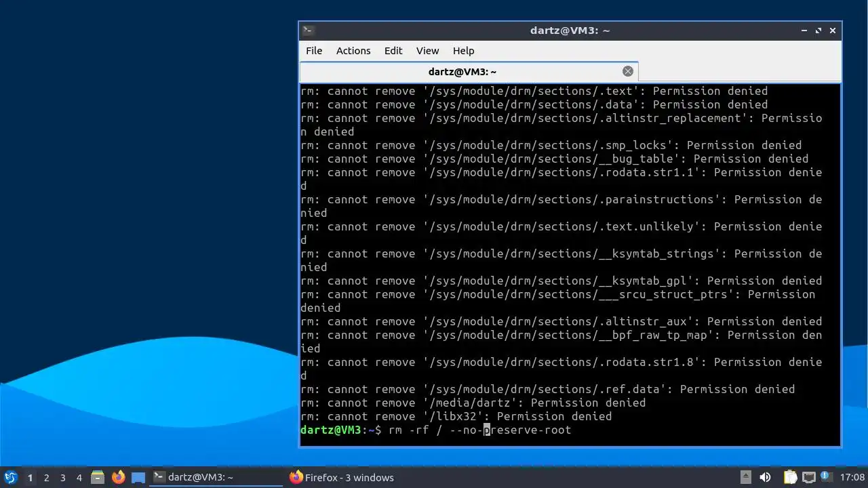Select the dartz@VM3: ~ terminal tab
Viewport: 868px width, 488px height.
click(469, 72)
